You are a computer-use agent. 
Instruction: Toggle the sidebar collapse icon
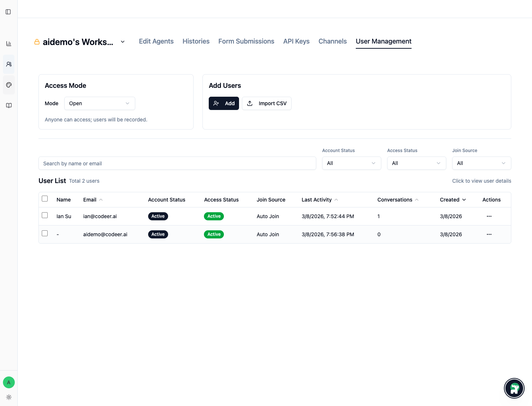click(8, 11)
